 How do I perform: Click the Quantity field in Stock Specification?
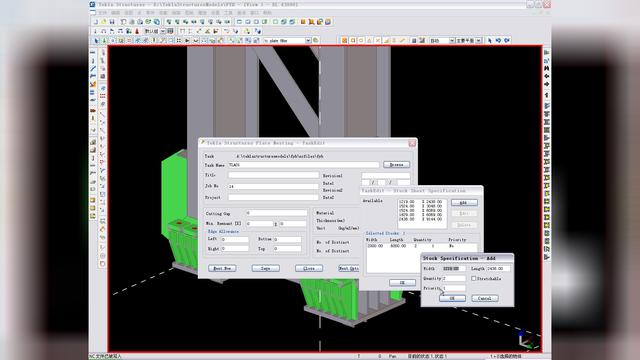point(454,278)
